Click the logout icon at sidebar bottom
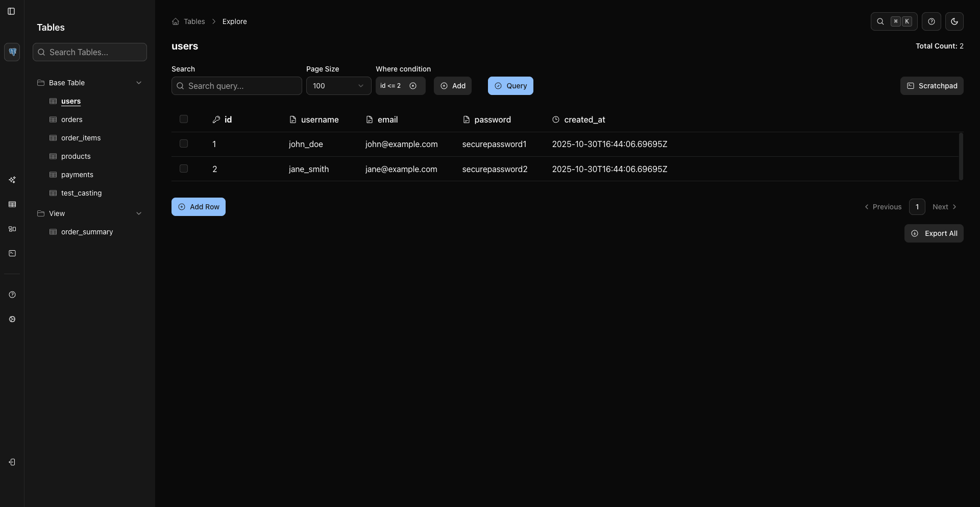This screenshot has height=507, width=980. point(12,462)
